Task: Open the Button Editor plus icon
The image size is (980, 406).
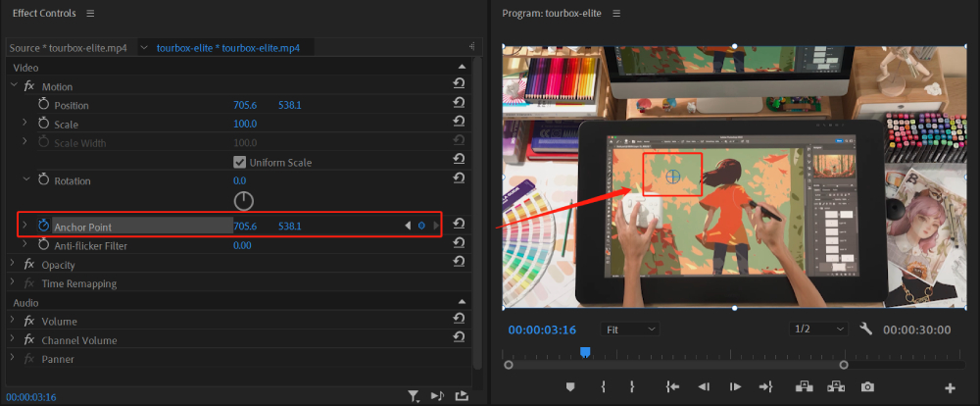Action: tap(950, 388)
